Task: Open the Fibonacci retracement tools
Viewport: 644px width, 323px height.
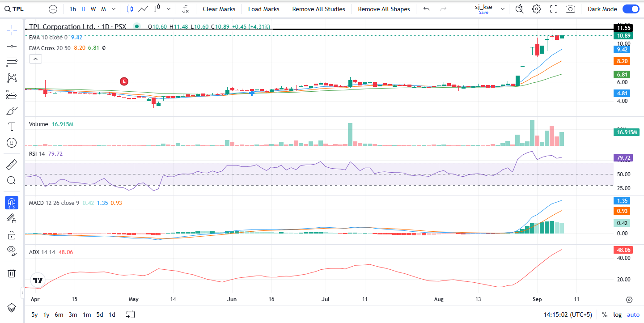Action: pos(12,62)
